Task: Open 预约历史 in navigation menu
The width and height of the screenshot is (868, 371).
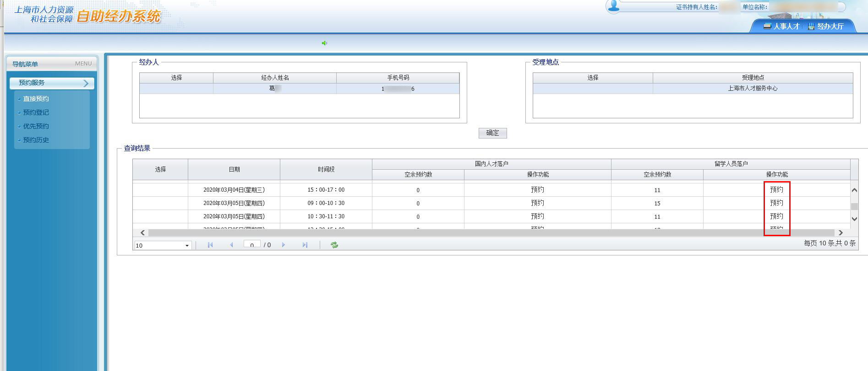Action: pyautogui.click(x=36, y=140)
